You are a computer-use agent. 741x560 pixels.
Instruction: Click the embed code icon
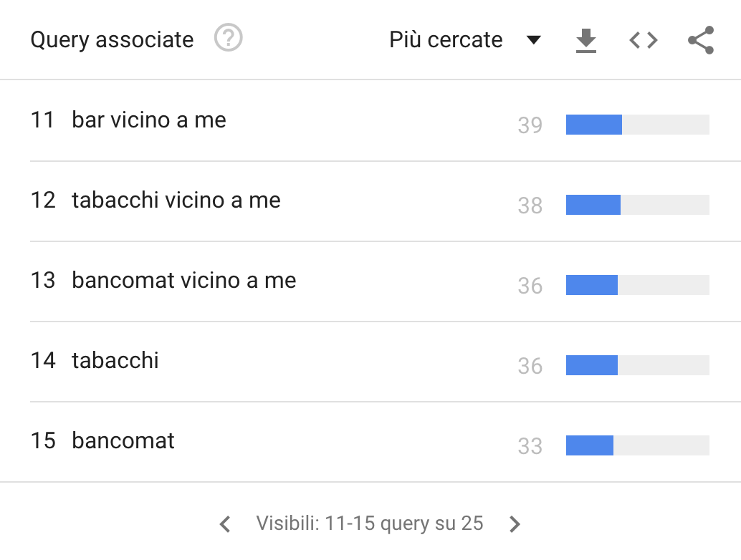pyautogui.click(x=643, y=40)
